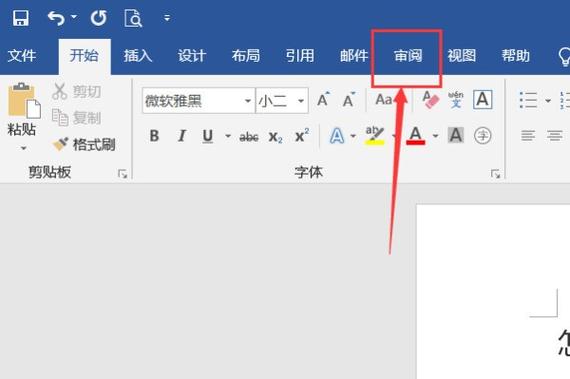Click the Bullets list icon

click(x=528, y=100)
